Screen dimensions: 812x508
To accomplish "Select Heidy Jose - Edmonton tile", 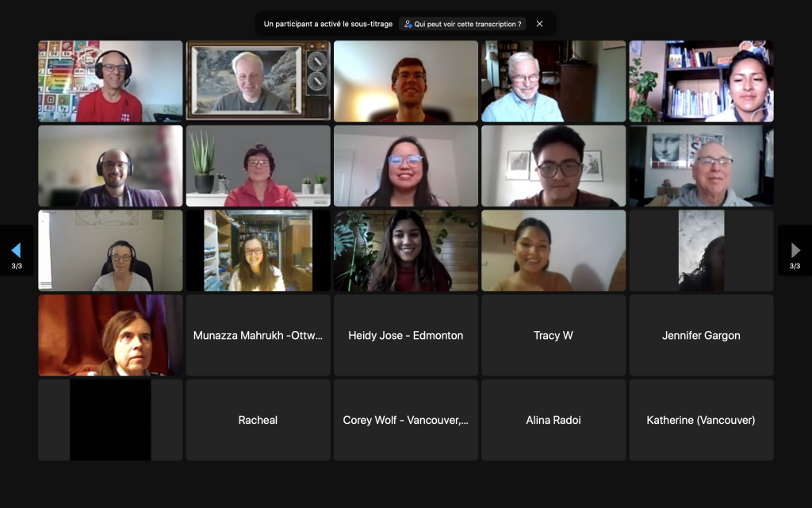I will point(405,336).
